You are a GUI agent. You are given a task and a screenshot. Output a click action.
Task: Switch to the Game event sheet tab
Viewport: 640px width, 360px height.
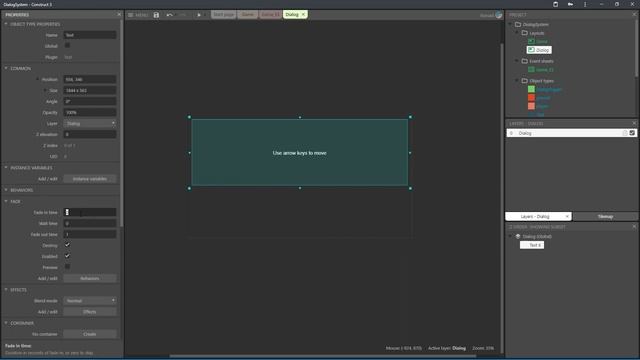pyautogui.click(x=270, y=14)
